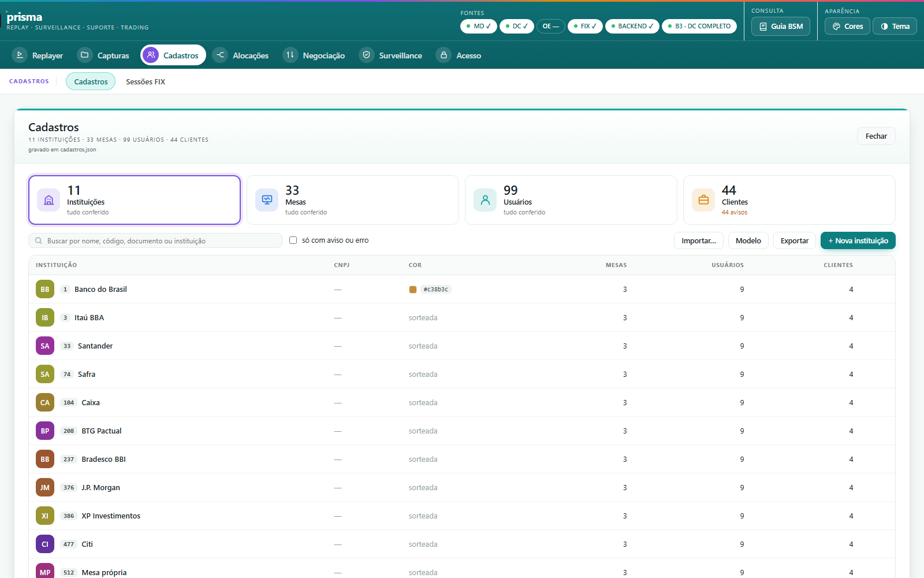The height and width of the screenshot is (578, 924).
Task: Toggle the OE source pill
Action: pos(551,26)
